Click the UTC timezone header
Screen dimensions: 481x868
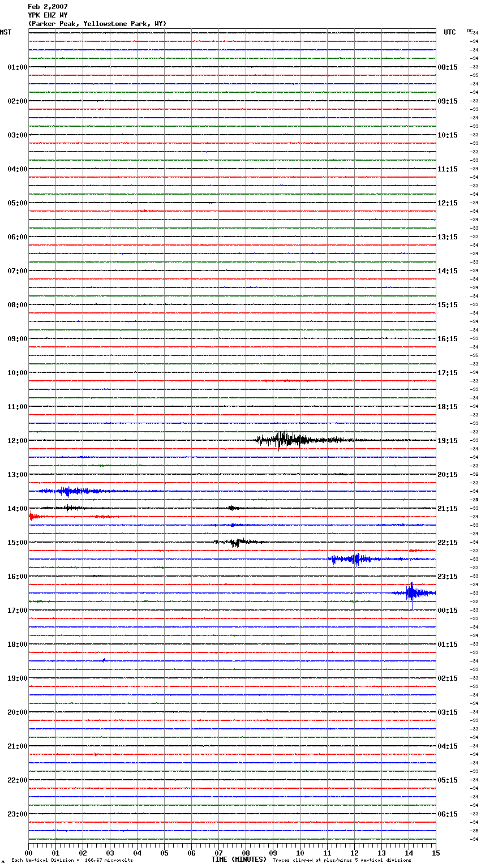[x=449, y=32]
